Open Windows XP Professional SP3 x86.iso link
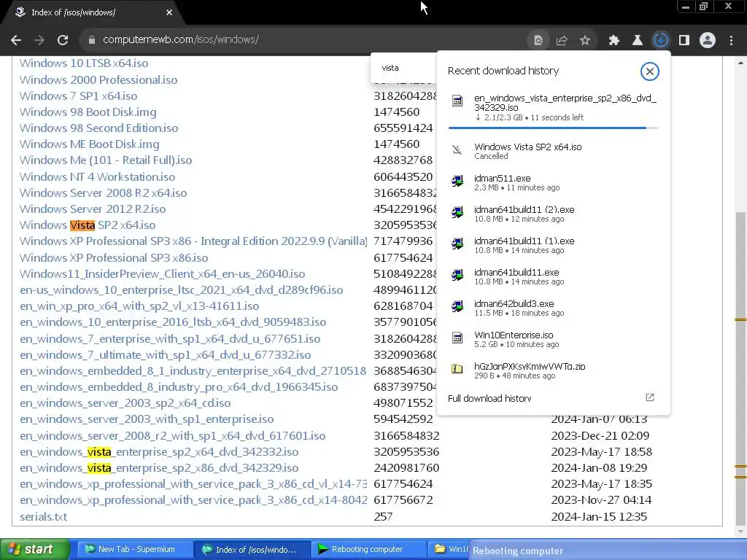Screen dimensions: 747x560 pyautogui.click(x=113, y=257)
